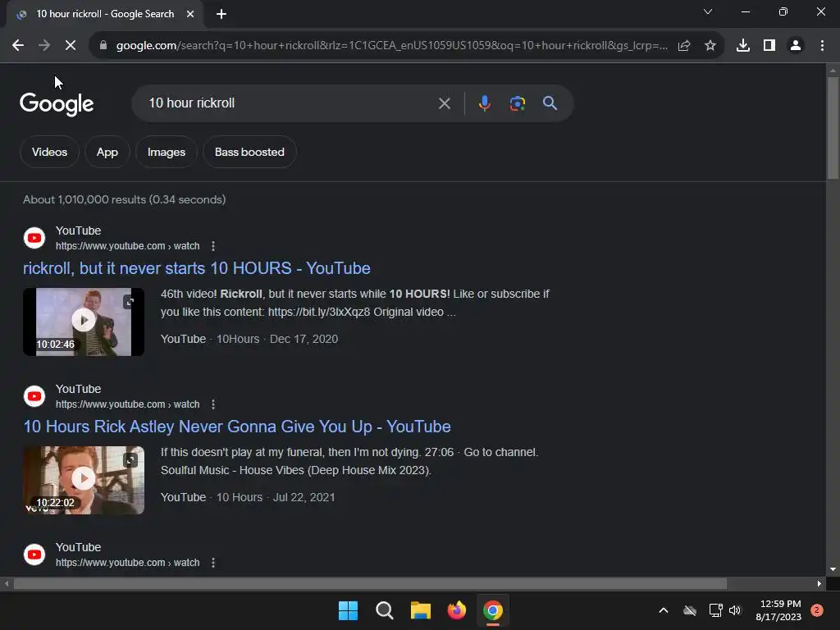Viewport: 840px width, 630px height.
Task: Click the browser forward arrow
Action: coord(44,46)
